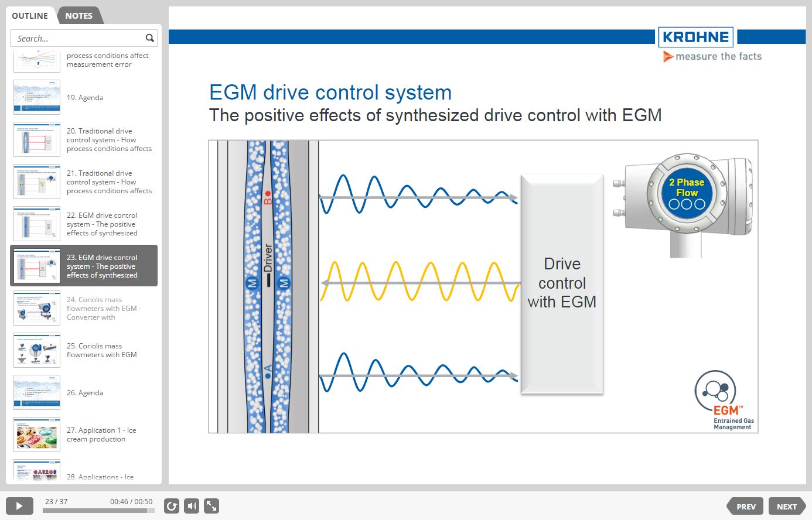Replay the presentation from the beginning

(x=171, y=505)
